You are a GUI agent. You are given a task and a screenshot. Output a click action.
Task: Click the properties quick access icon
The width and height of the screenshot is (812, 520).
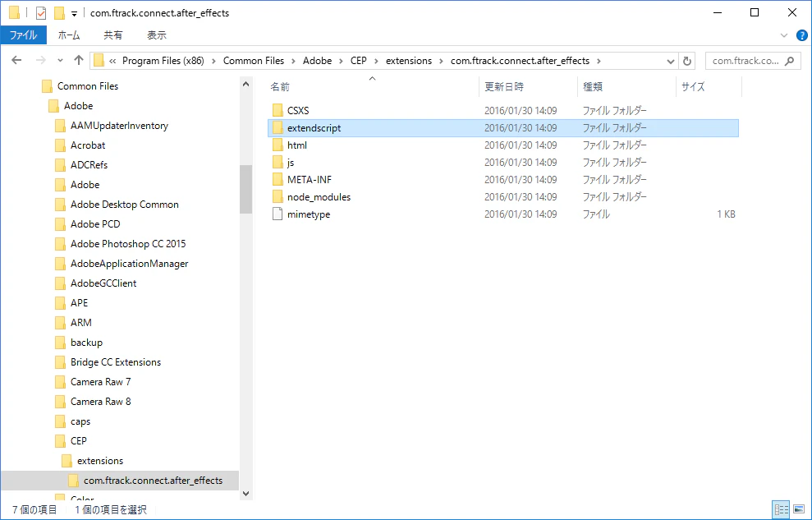[x=41, y=13]
